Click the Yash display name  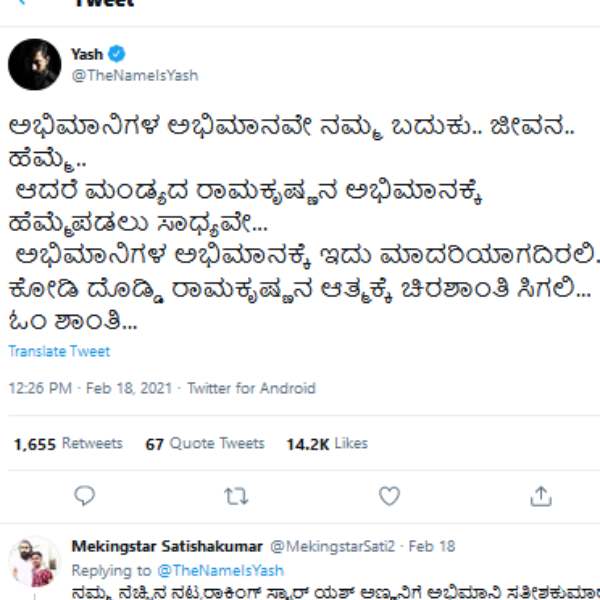pos(87,55)
